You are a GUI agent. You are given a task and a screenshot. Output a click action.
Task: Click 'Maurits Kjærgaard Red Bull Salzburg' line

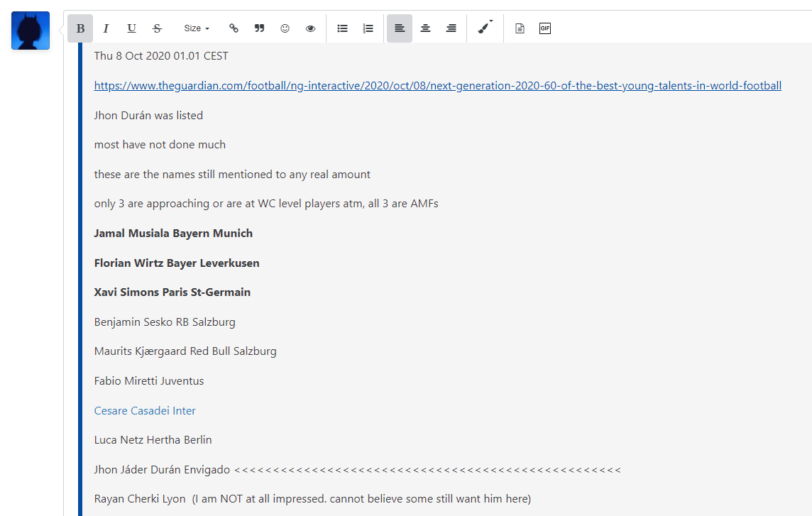click(185, 351)
